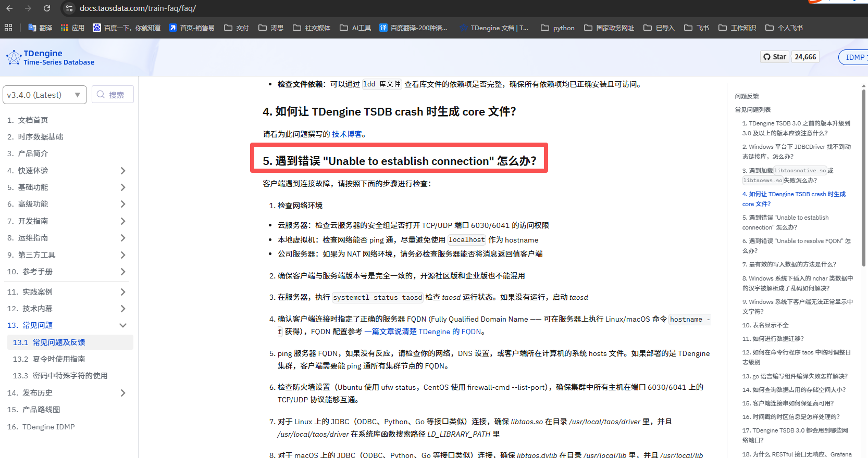Click the browser back arrow

(9, 8)
